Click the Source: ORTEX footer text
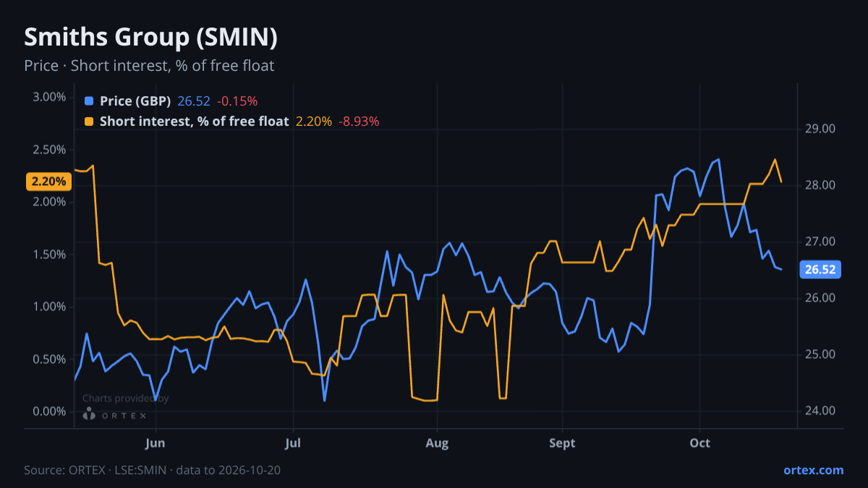868x488 pixels. click(152, 470)
